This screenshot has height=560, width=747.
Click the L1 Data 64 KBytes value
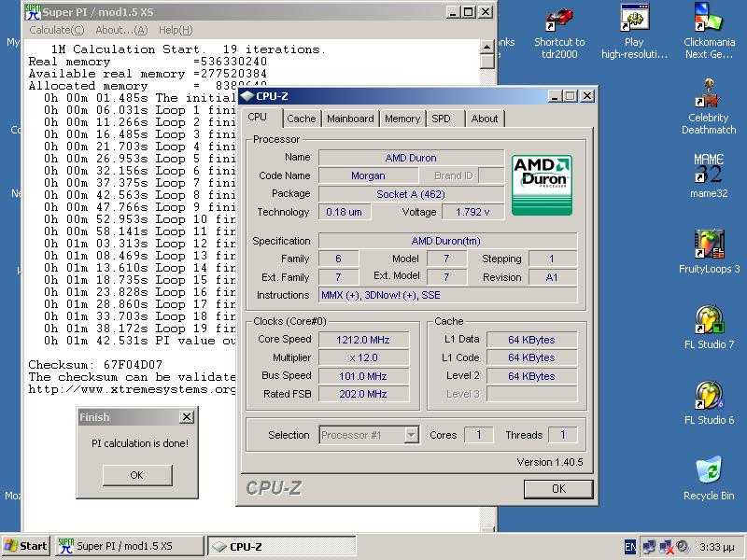point(531,340)
